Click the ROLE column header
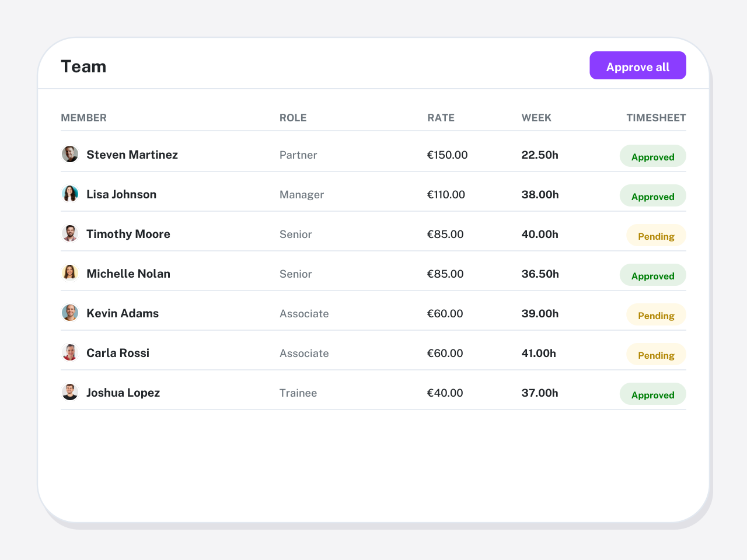Viewport: 747px width, 560px height. coord(293,118)
